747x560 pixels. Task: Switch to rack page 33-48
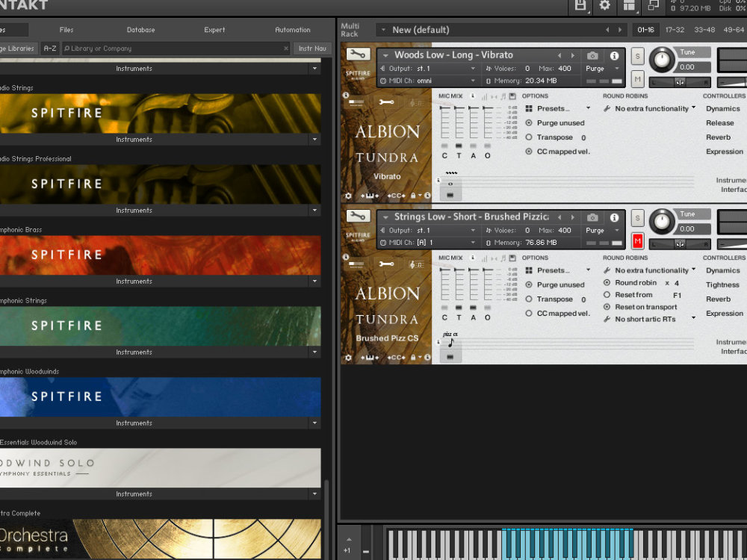(704, 30)
